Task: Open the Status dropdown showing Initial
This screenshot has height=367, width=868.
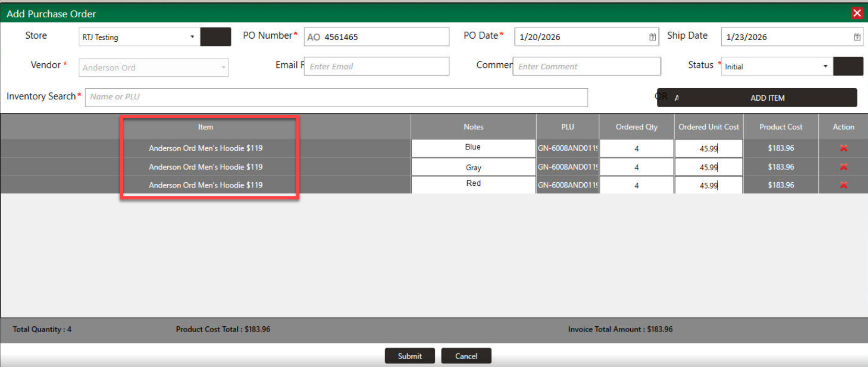Action: click(825, 66)
